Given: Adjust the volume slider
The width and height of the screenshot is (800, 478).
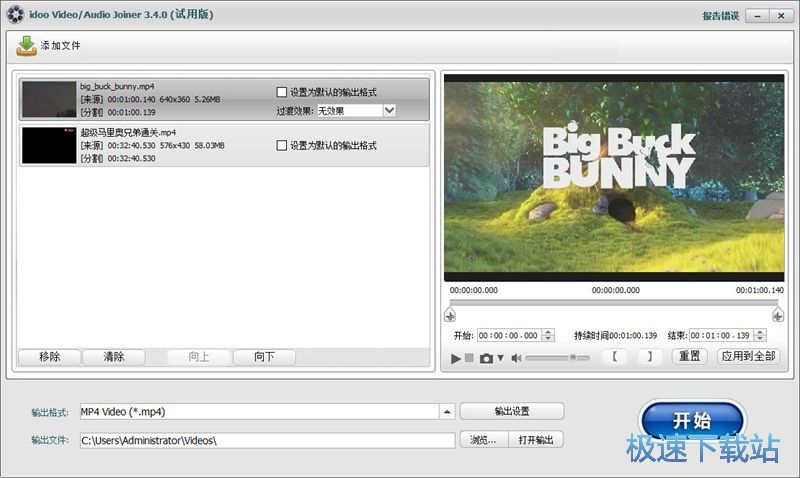Looking at the screenshot, I should coord(557,358).
